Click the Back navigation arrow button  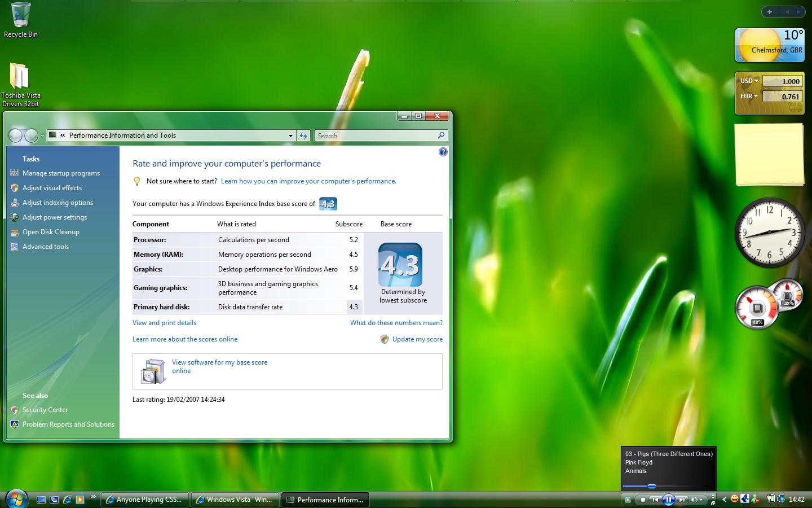[16, 135]
